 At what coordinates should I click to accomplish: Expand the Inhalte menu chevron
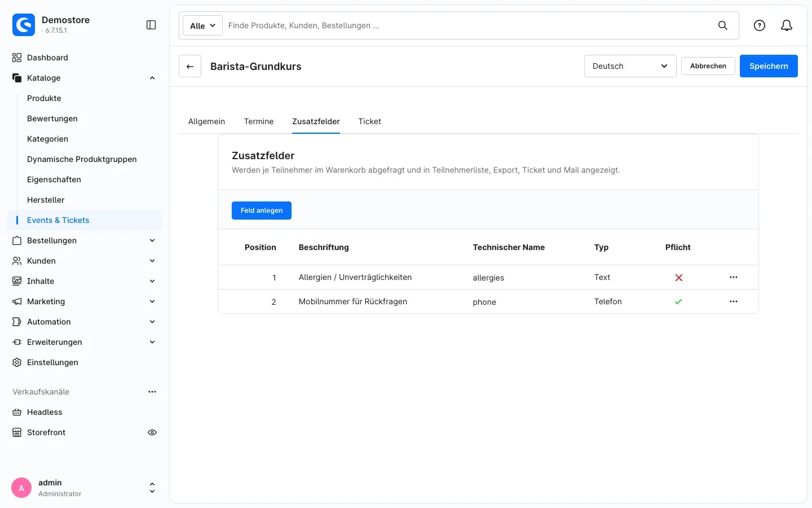pos(152,281)
